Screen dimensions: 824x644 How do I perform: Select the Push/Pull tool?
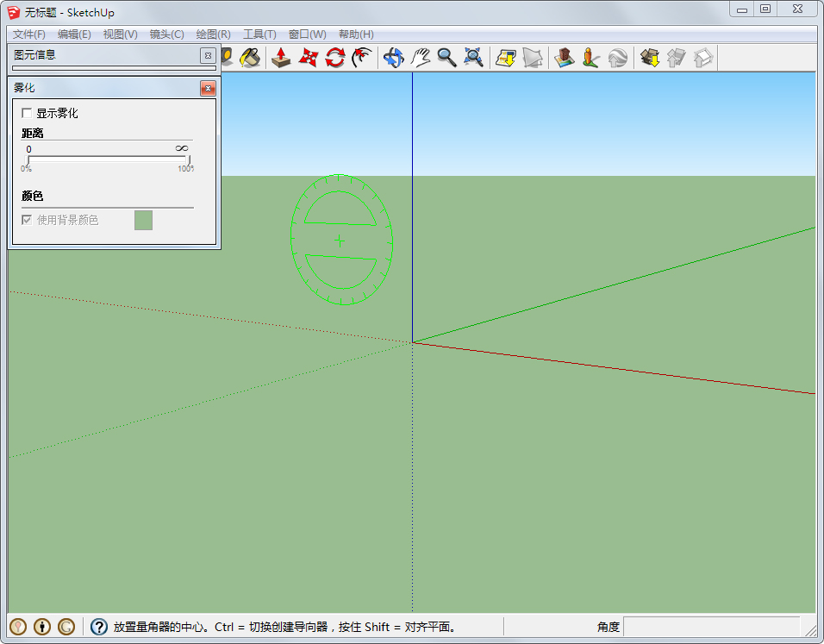(281, 58)
